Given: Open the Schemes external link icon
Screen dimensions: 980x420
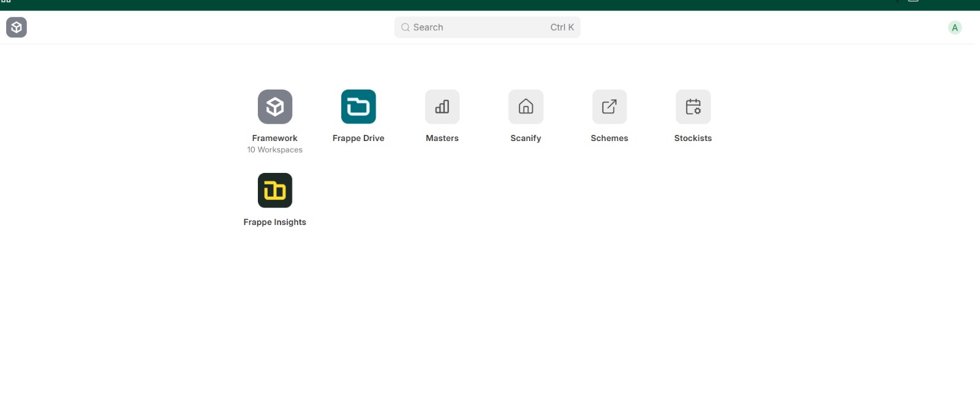Looking at the screenshot, I should [x=609, y=107].
